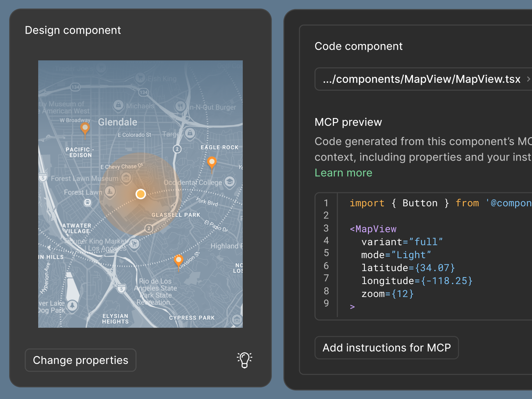The height and width of the screenshot is (399, 532).
Task: Click the Super King Market shopping cart icon
Action: [x=134, y=244]
